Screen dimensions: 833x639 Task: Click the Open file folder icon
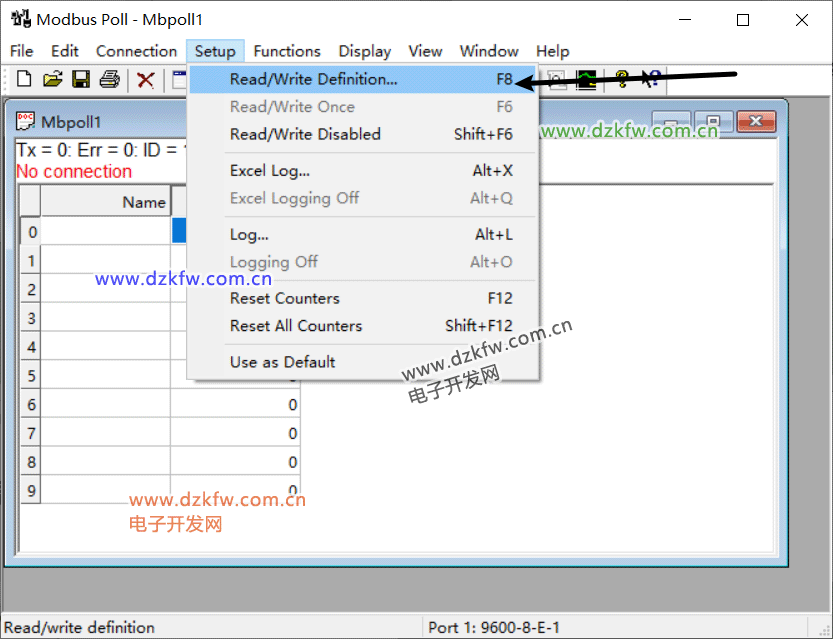(x=53, y=80)
